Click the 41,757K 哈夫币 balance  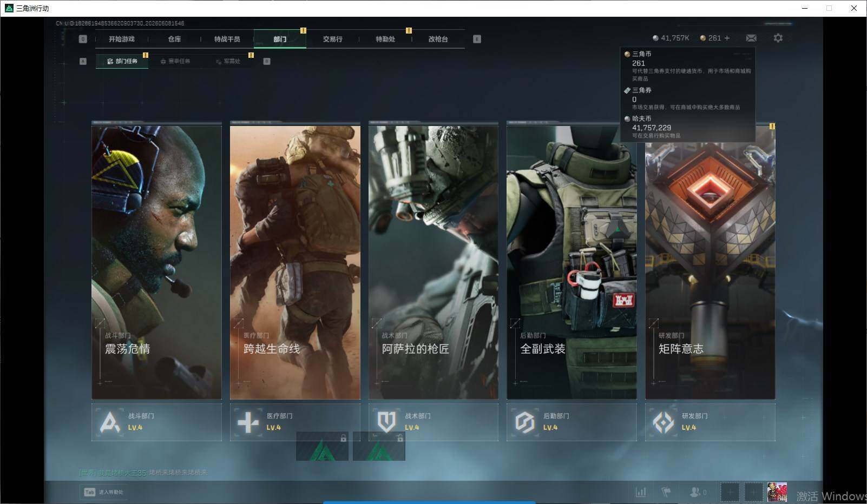pos(671,38)
